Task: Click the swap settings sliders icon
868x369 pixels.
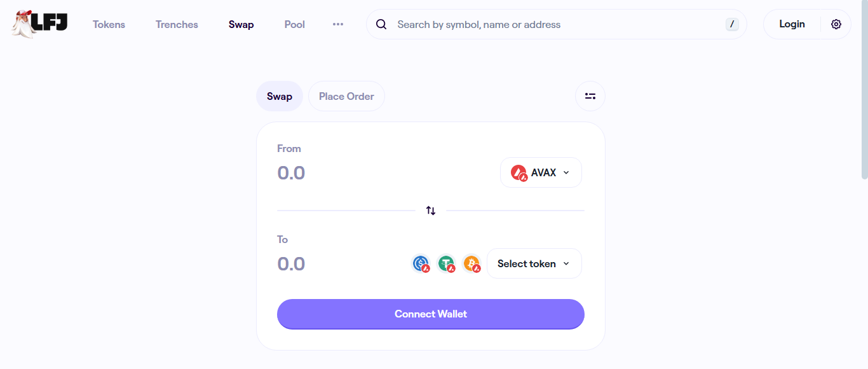Action: [x=590, y=97]
